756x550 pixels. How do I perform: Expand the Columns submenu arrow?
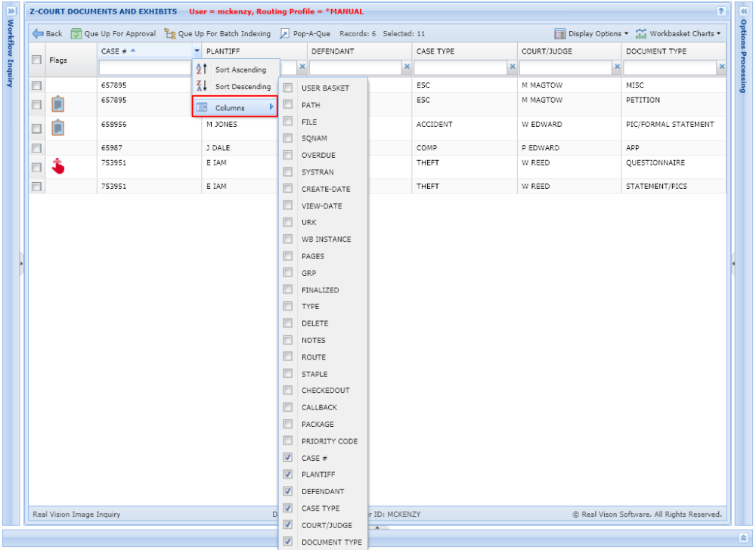coord(271,107)
